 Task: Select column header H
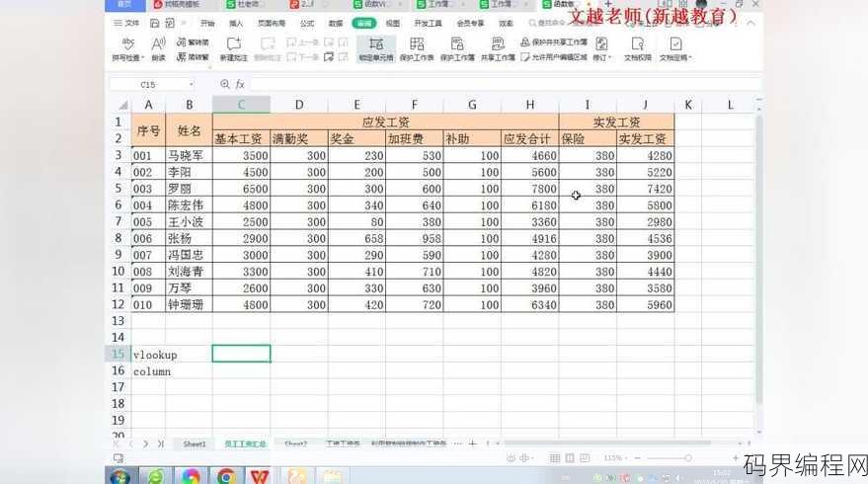coord(529,105)
